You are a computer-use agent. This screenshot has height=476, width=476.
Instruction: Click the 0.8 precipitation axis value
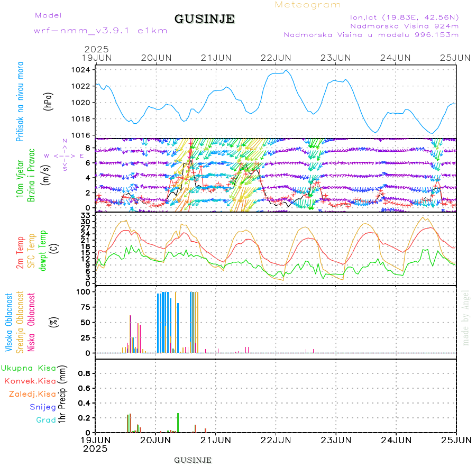(x=84, y=373)
